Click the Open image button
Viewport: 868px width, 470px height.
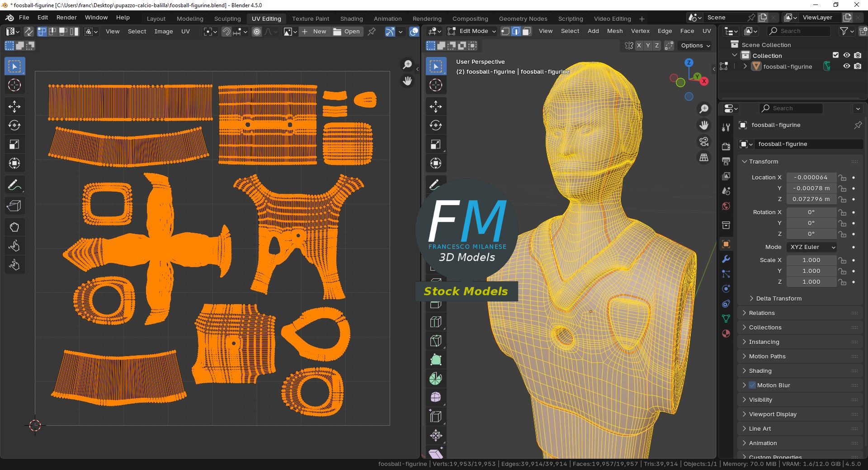pos(347,32)
